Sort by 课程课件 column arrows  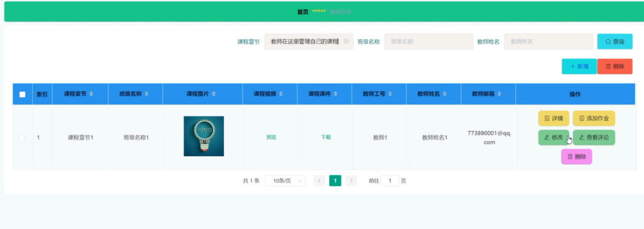(x=336, y=94)
